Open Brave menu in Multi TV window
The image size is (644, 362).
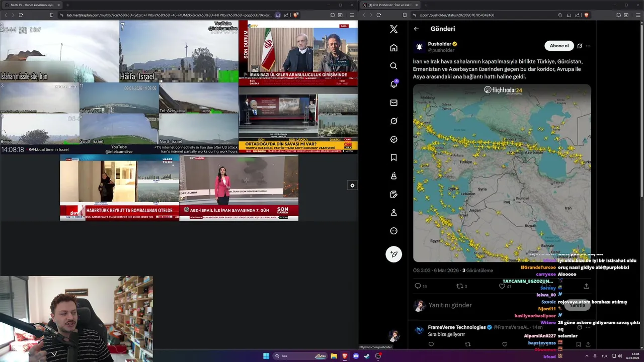click(352, 15)
